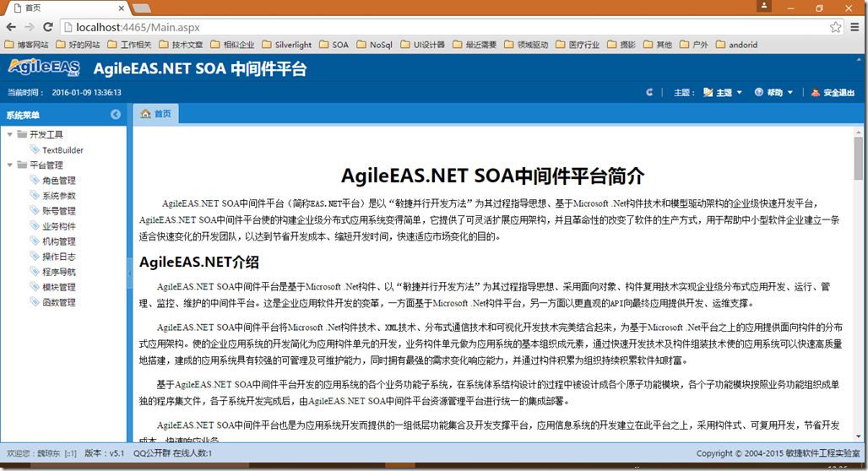Open 程序导航 in the menu tree

(x=58, y=272)
